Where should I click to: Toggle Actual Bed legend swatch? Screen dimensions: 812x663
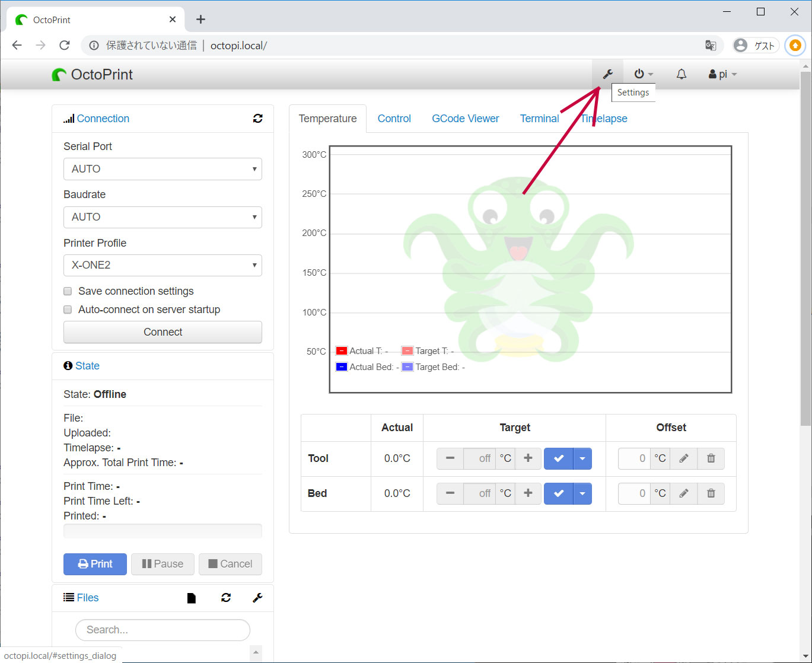(x=342, y=367)
